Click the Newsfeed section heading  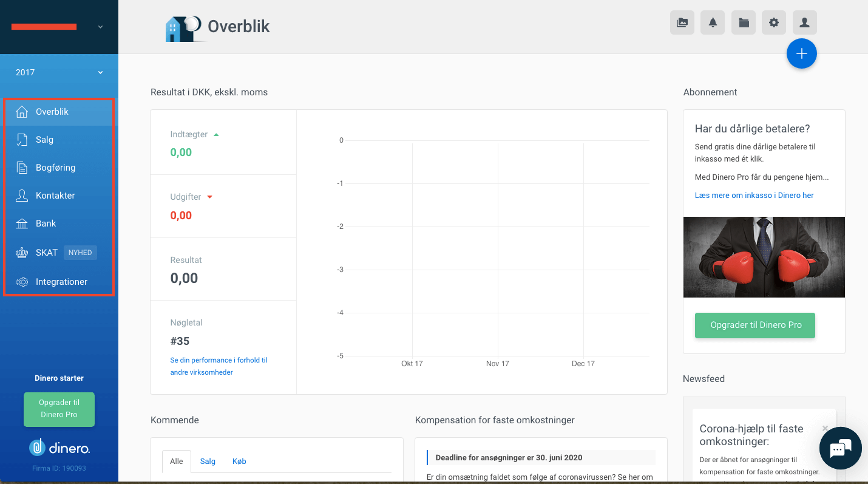(x=704, y=379)
